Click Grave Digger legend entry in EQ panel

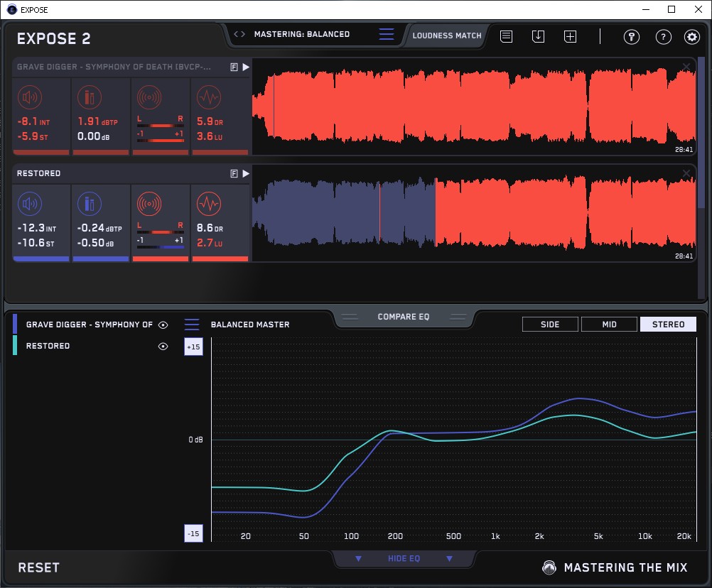click(x=90, y=325)
